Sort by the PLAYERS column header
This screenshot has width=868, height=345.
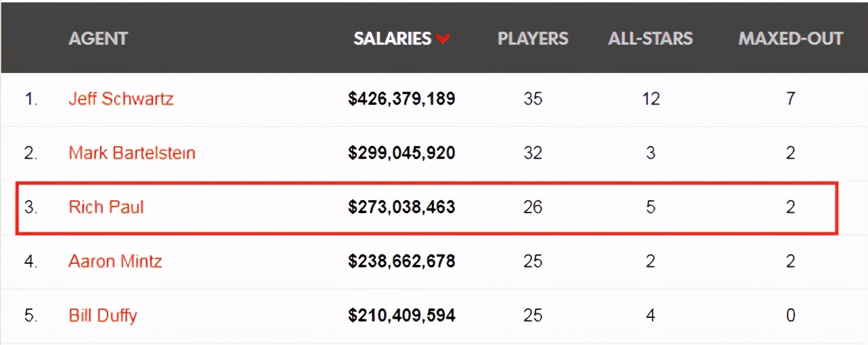pyautogui.click(x=533, y=39)
